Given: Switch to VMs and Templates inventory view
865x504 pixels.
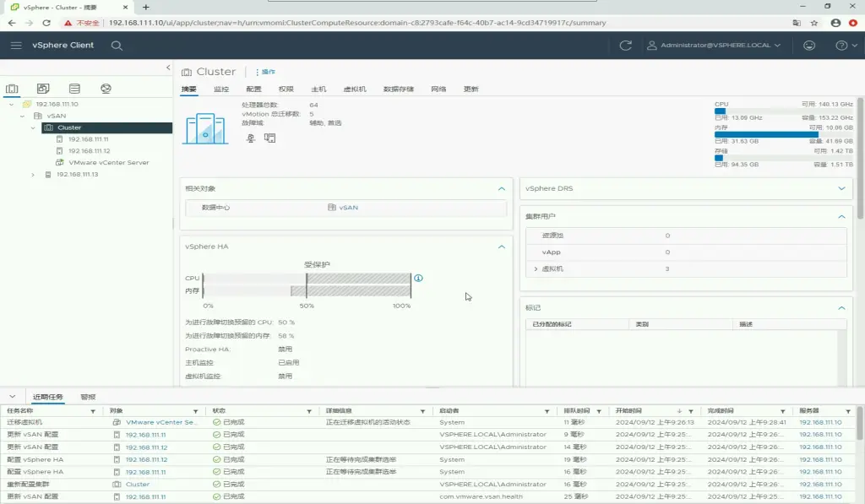Looking at the screenshot, I should click(x=43, y=89).
